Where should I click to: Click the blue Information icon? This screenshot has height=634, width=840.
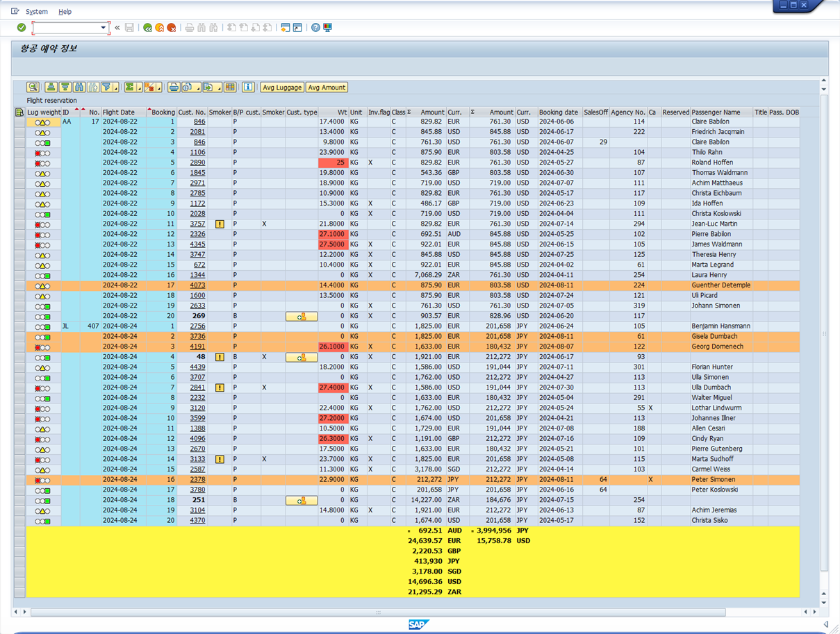(x=248, y=87)
